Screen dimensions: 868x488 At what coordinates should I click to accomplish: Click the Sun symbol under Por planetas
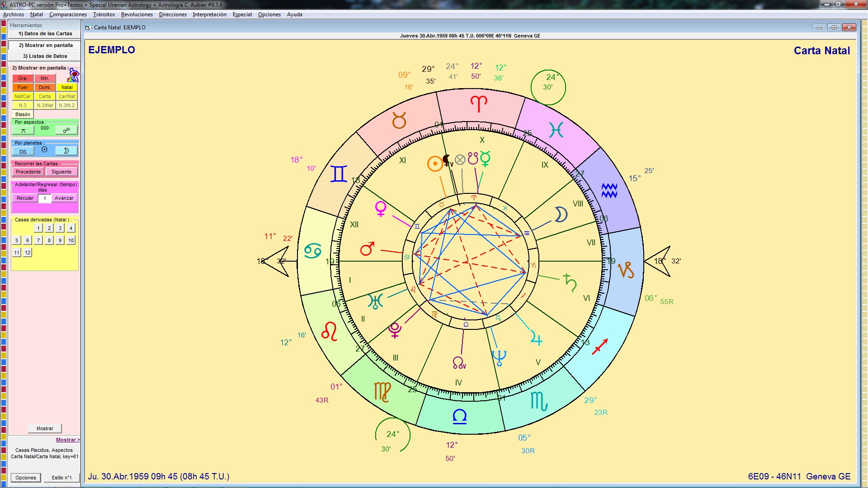[x=44, y=150]
